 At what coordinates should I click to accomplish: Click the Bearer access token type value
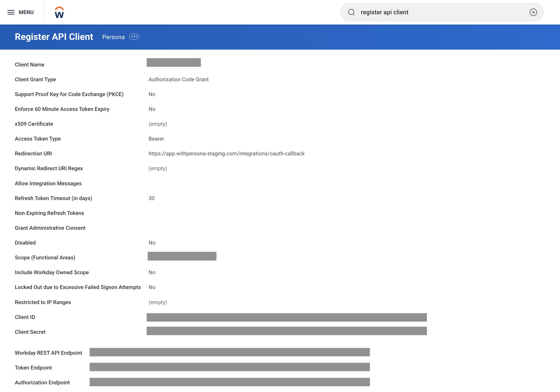click(156, 139)
